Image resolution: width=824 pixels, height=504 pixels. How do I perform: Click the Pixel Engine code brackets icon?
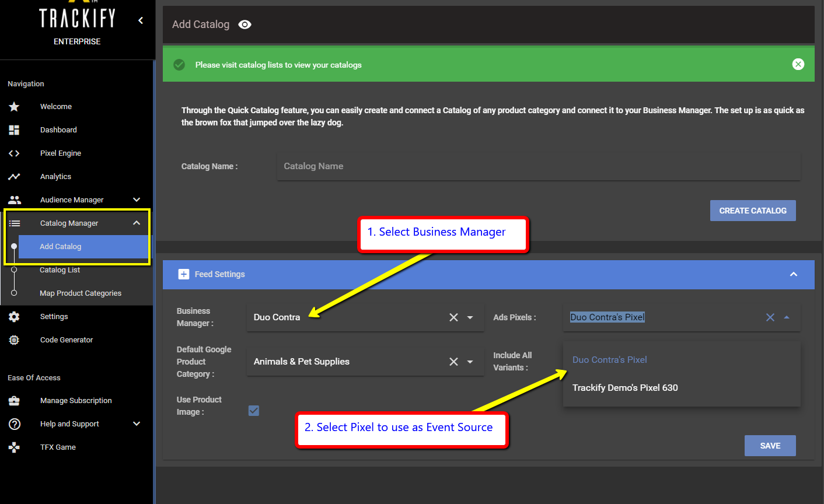coord(14,153)
